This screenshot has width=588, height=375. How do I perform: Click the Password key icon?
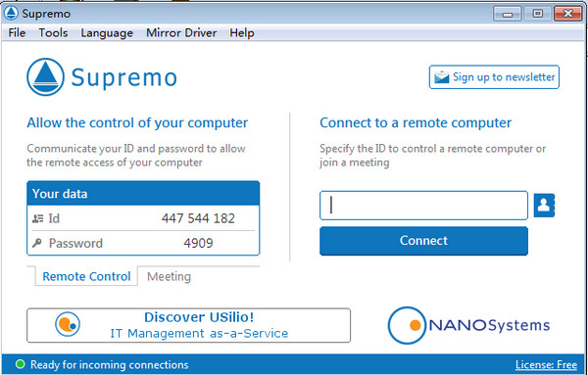37,243
